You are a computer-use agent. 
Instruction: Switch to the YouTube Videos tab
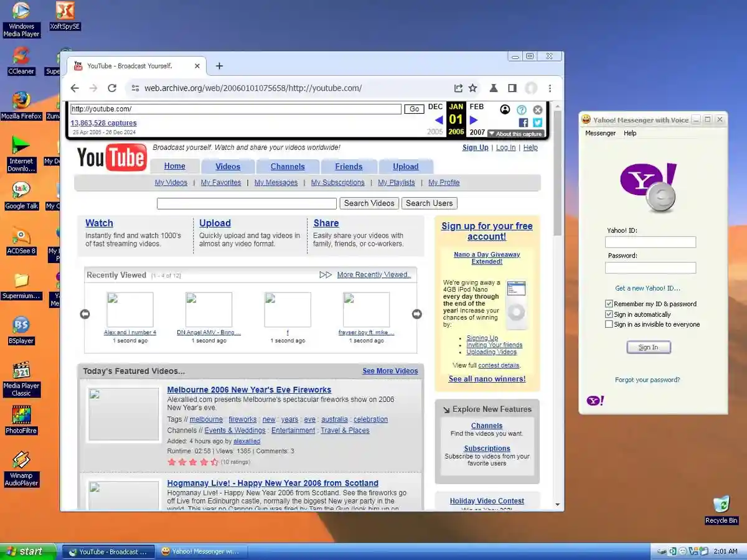tap(228, 166)
